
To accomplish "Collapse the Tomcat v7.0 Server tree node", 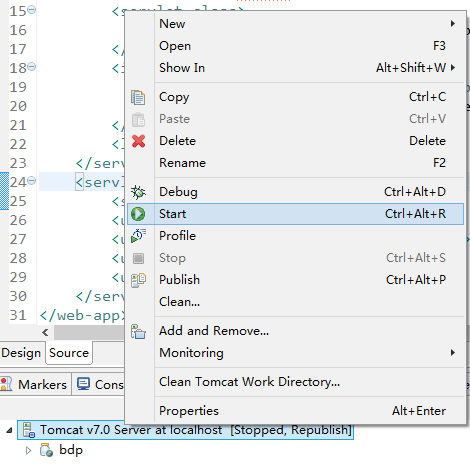I will [x=9, y=430].
